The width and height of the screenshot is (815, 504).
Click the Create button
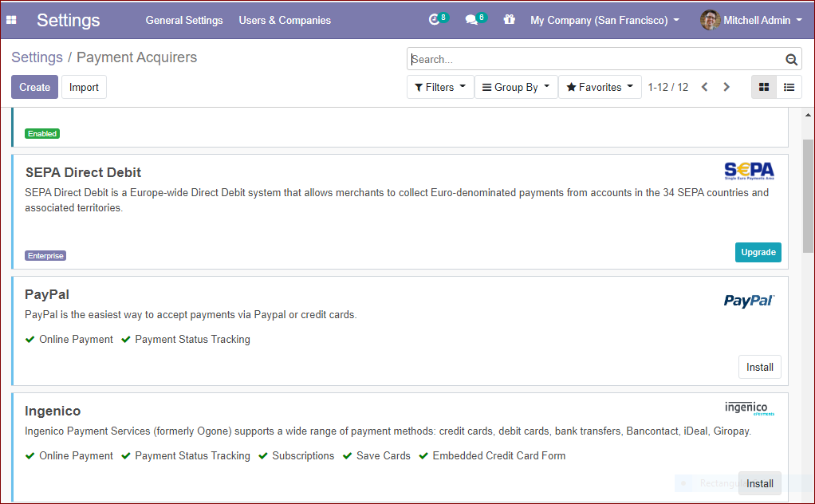pos(35,87)
